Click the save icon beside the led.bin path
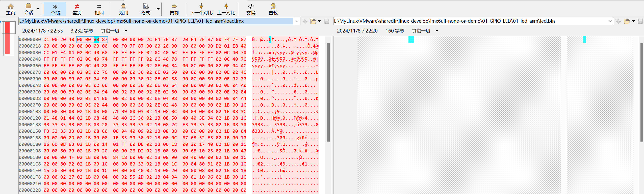 [x=640, y=21]
